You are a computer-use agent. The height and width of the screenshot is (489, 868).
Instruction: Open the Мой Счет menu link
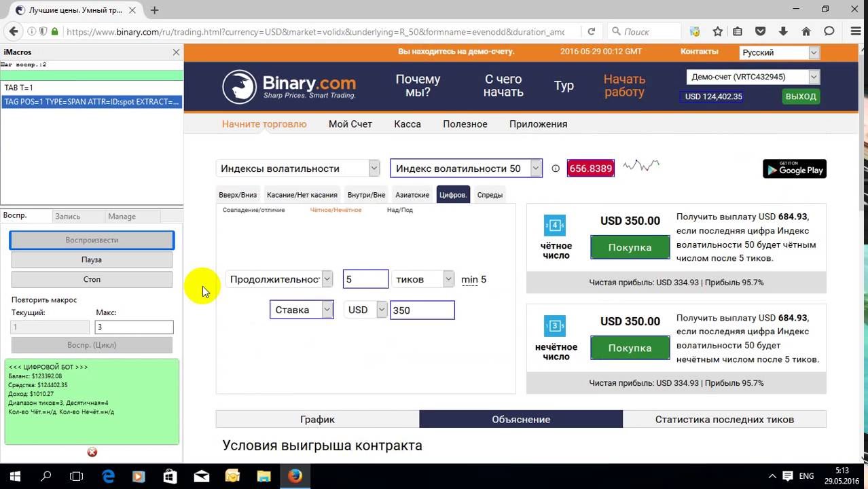click(x=350, y=124)
